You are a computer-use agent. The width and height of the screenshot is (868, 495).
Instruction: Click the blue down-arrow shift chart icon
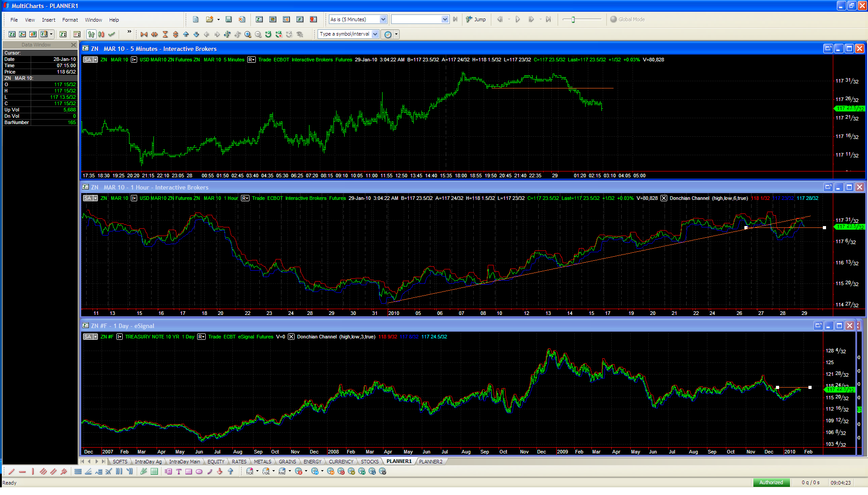tap(196, 34)
